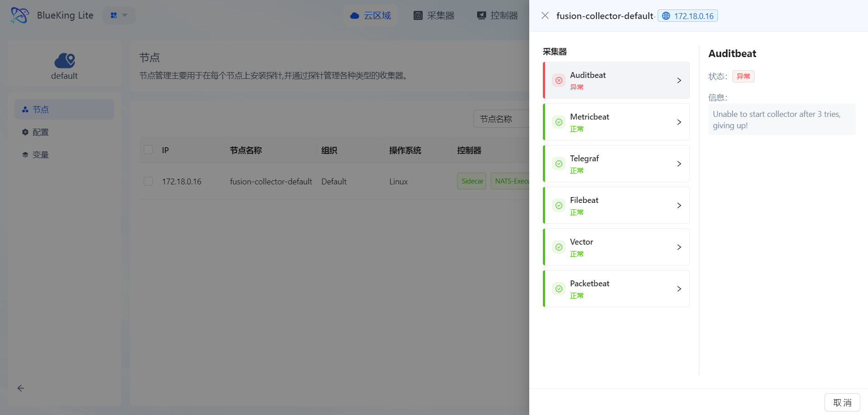Click the 操作系统 column header
This screenshot has height=415, width=868.
click(x=405, y=150)
